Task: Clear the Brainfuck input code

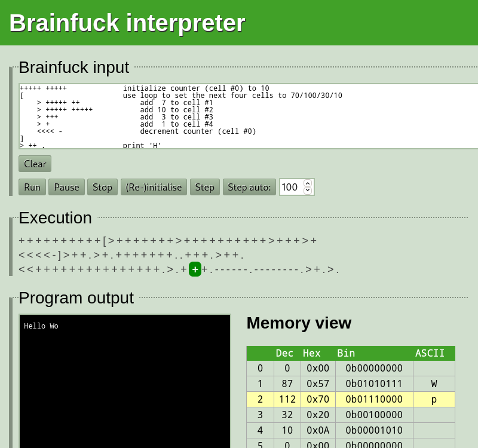Action: 34,163
